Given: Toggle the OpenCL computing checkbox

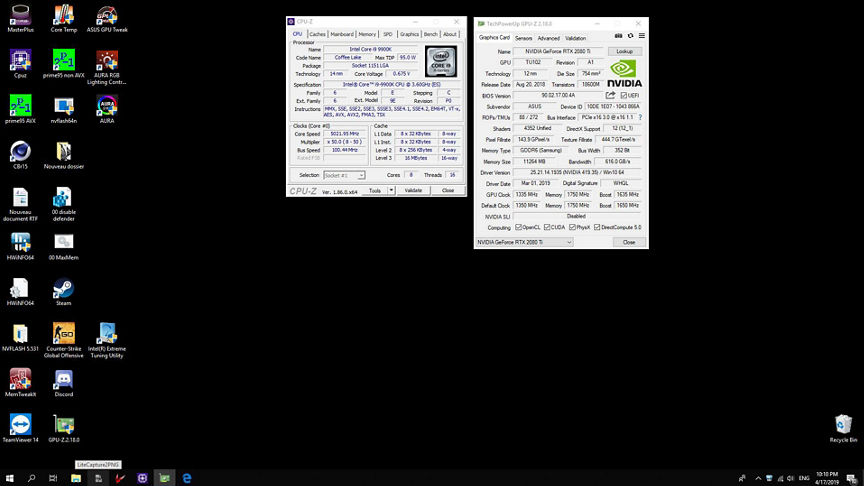Looking at the screenshot, I should click(519, 227).
